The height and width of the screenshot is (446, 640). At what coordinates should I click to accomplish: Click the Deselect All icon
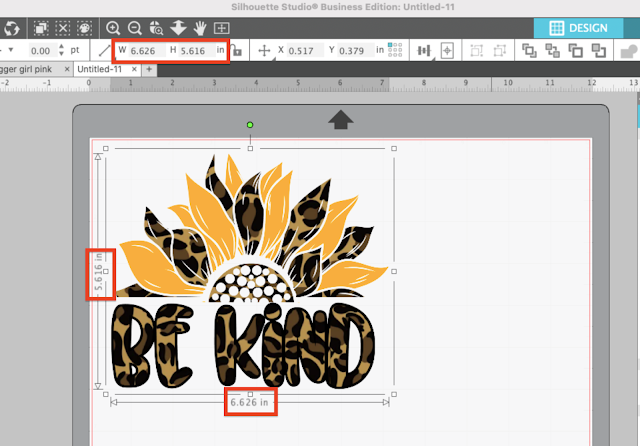[x=62, y=28]
